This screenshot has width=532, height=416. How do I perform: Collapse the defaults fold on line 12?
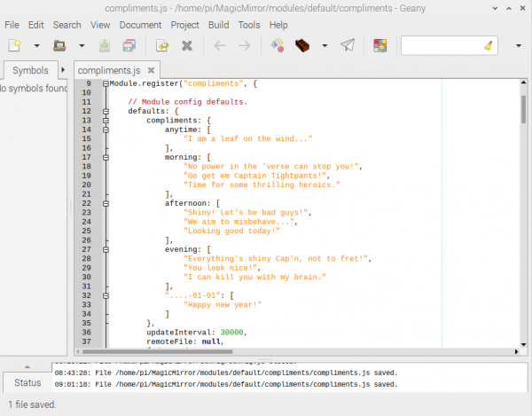click(x=106, y=111)
